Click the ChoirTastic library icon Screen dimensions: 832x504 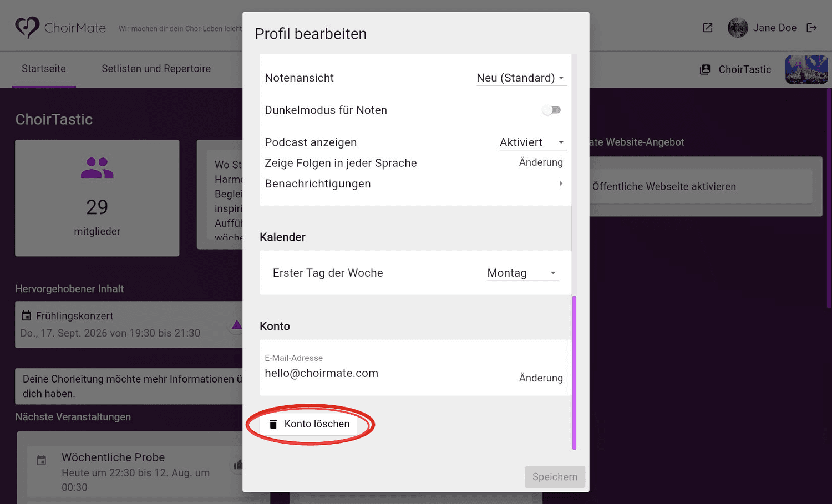pos(705,69)
